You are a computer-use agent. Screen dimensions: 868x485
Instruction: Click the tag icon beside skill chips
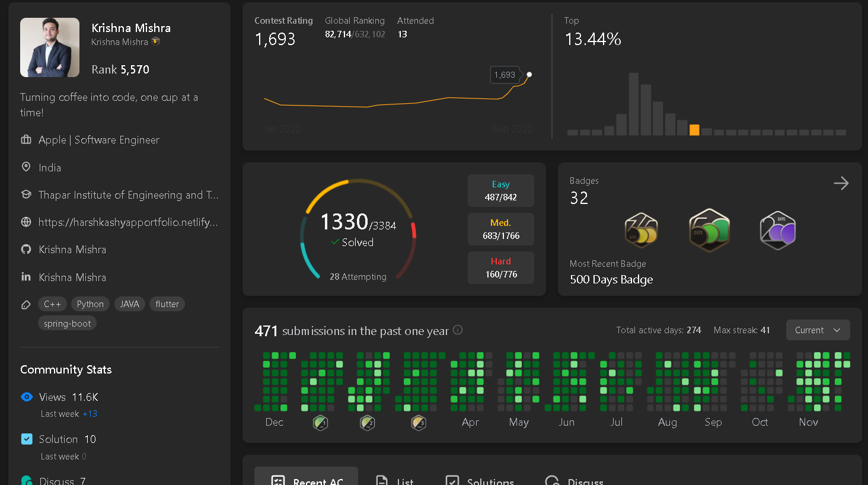pyautogui.click(x=26, y=304)
